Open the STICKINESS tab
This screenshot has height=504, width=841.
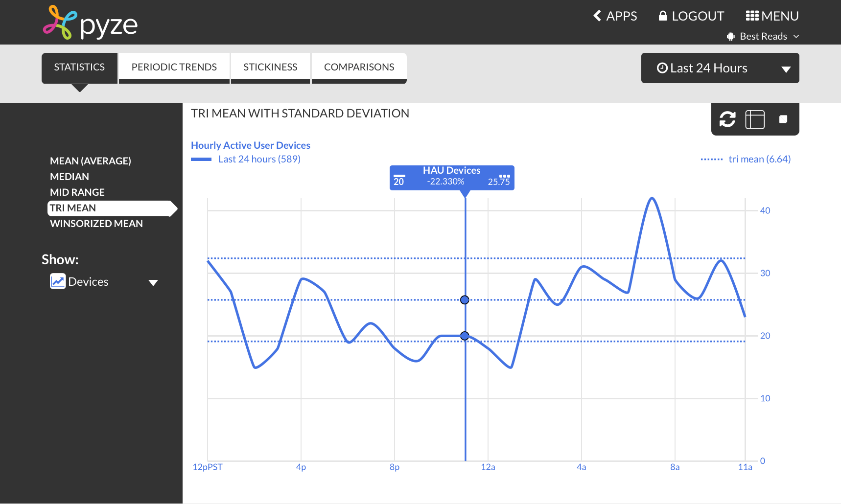click(x=270, y=67)
